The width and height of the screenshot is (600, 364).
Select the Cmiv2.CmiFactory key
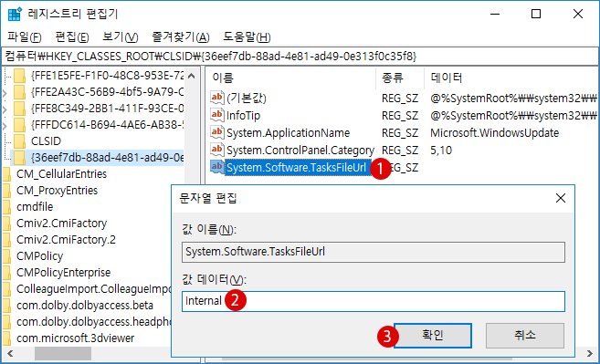[61, 224]
